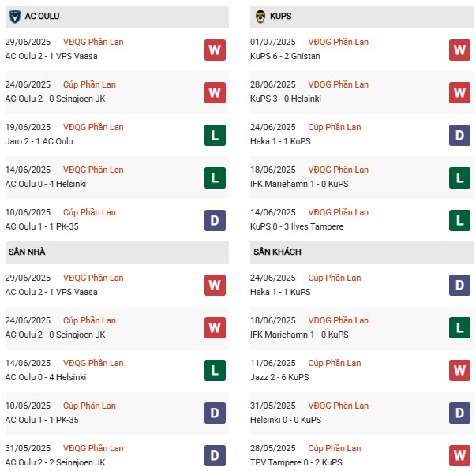Click L badge for Jaro 2 - 1 AC Oulu
The width and height of the screenshot is (476, 471).
214,135
